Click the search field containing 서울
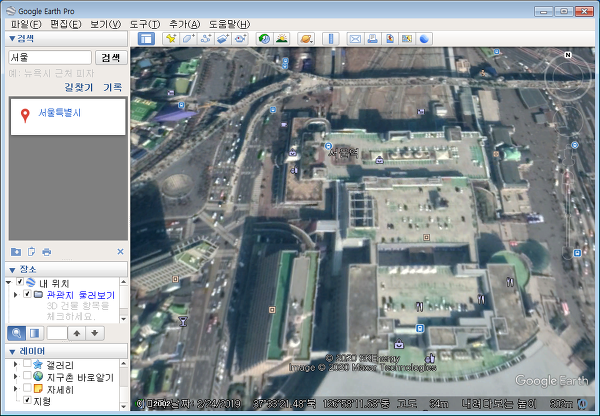 point(50,57)
